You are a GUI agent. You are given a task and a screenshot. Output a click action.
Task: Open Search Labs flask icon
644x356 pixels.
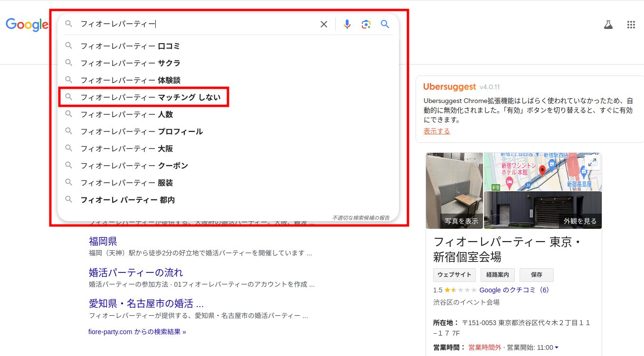click(608, 25)
